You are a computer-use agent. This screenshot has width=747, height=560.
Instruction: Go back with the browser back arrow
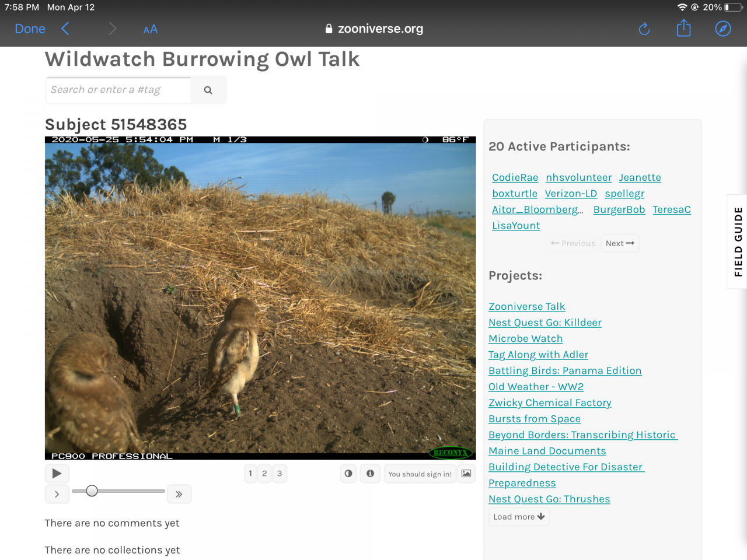[65, 29]
